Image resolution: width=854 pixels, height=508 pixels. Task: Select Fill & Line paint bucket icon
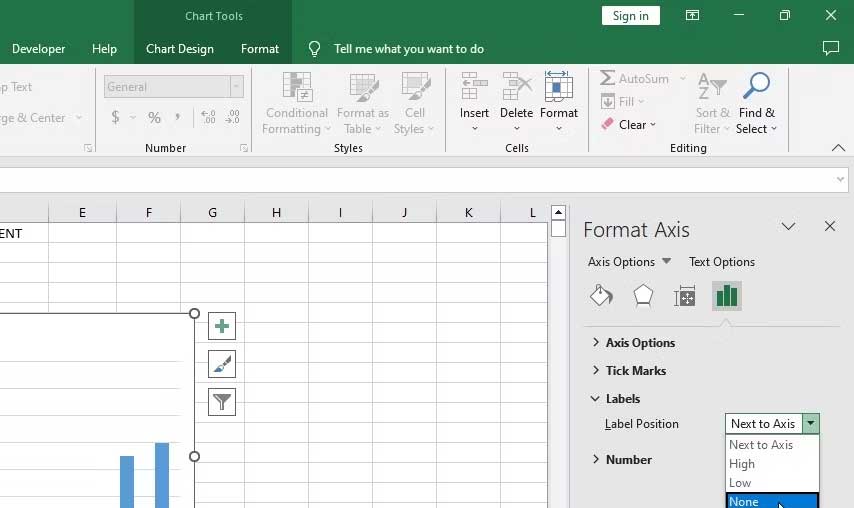coord(601,296)
